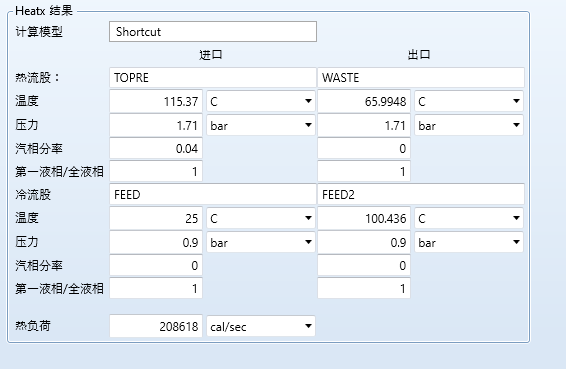Expand cold outlet pressure unit dropdown

coord(469,242)
